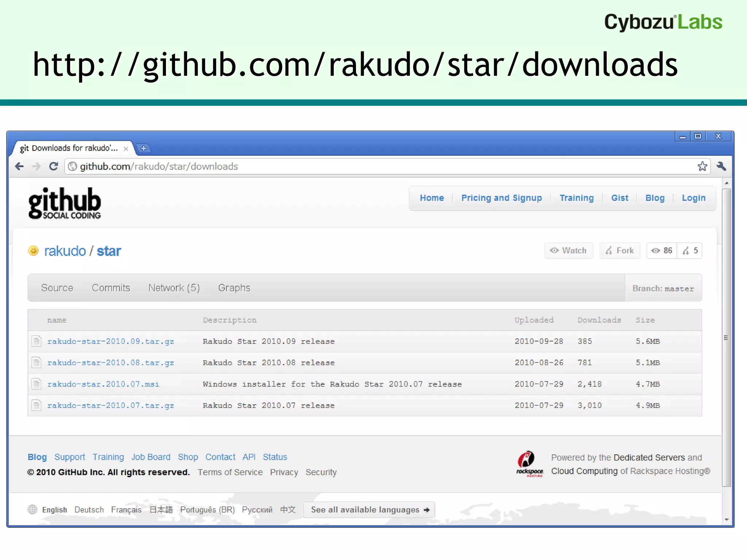The image size is (747, 560).
Task: Select the Deutsch language
Action: (x=89, y=509)
